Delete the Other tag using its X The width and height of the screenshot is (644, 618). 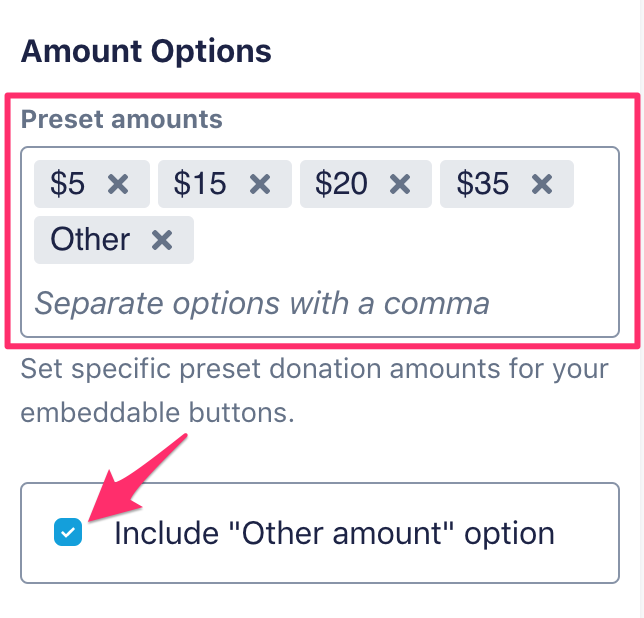pyautogui.click(x=162, y=240)
